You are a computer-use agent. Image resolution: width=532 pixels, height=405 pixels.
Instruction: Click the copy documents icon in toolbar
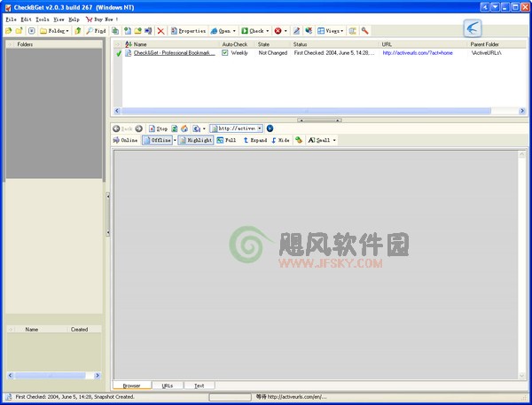[x=115, y=31]
